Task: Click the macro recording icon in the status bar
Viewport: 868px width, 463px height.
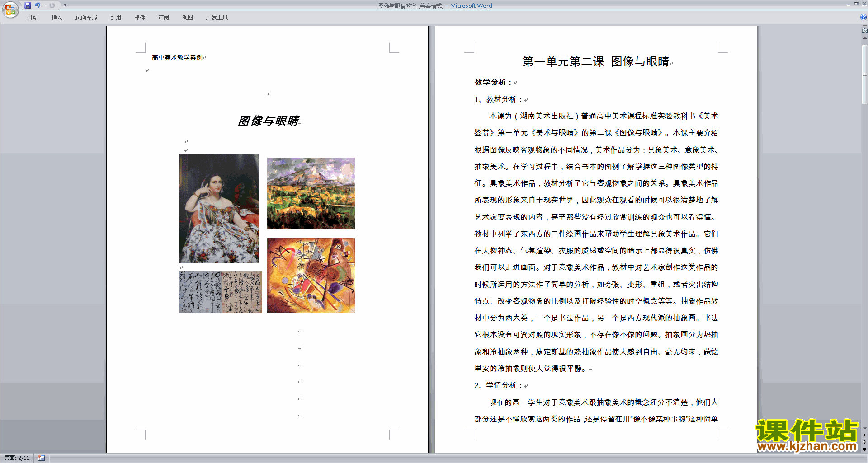Action: pyautogui.click(x=41, y=458)
